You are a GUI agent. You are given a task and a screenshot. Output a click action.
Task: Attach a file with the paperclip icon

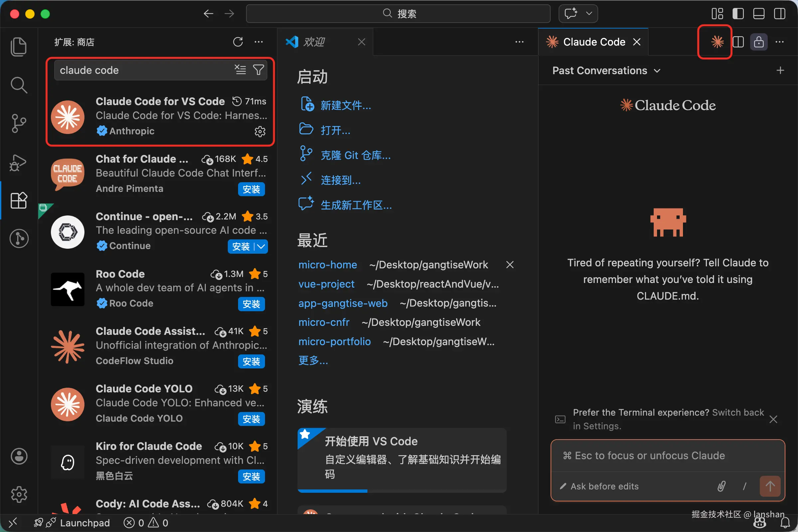pos(722,486)
